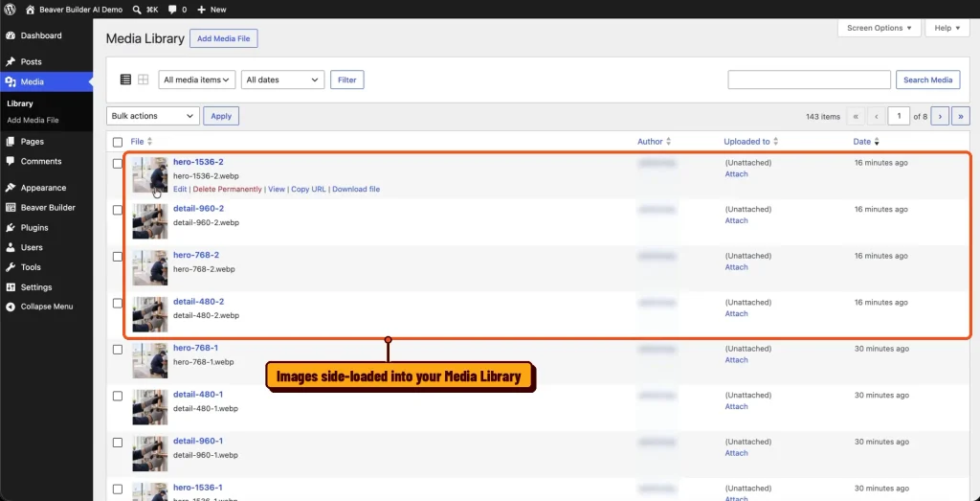Sort by File column arrows
This screenshot has height=501, width=980.
tap(149, 142)
